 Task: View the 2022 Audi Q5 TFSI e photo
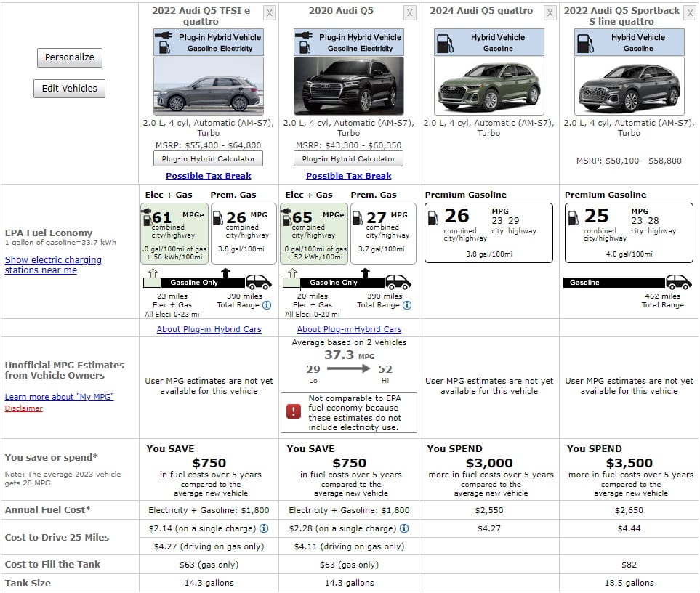209,86
